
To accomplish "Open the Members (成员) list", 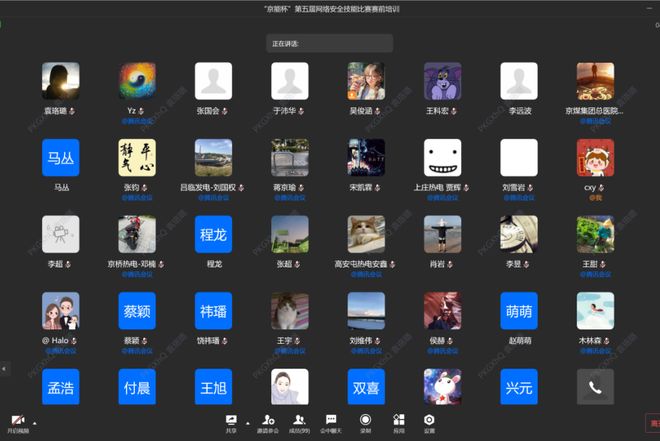I will (x=299, y=421).
